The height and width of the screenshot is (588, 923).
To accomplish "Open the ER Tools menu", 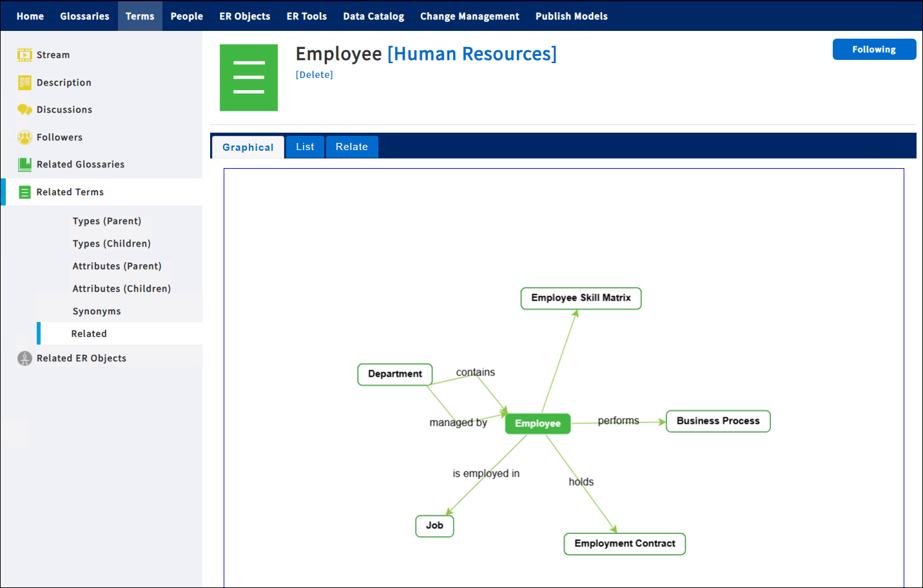I will click(307, 16).
